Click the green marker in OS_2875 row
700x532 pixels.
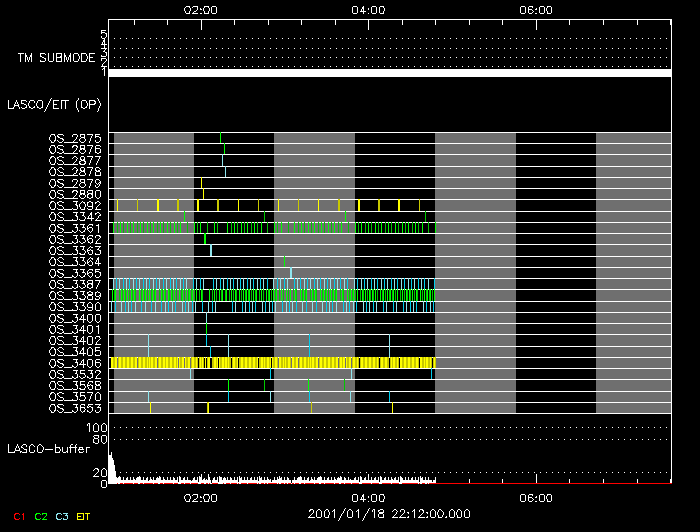click(x=220, y=137)
